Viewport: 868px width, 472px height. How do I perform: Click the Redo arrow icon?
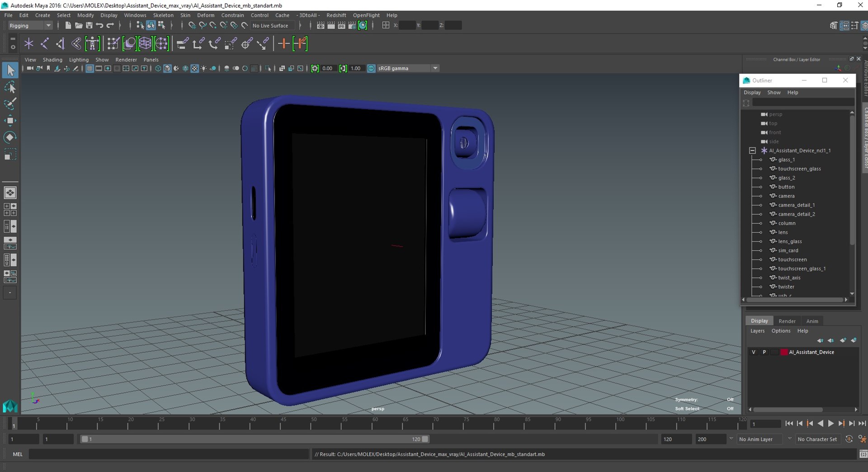(110, 25)
